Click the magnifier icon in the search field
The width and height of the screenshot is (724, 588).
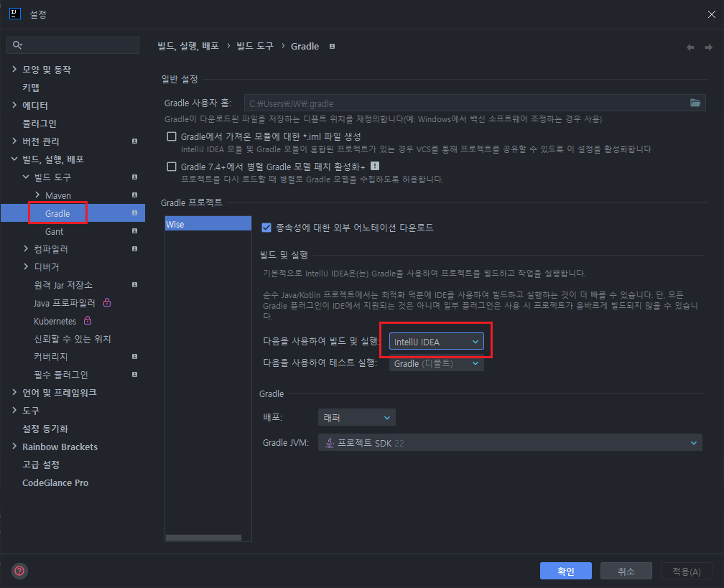(18, 45)
